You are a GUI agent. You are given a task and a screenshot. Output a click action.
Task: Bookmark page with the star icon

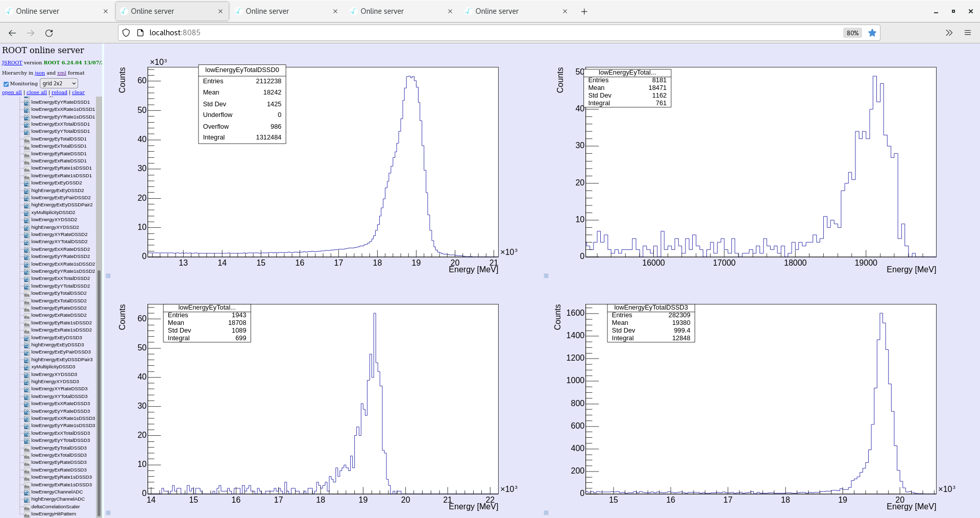(872, 33)
